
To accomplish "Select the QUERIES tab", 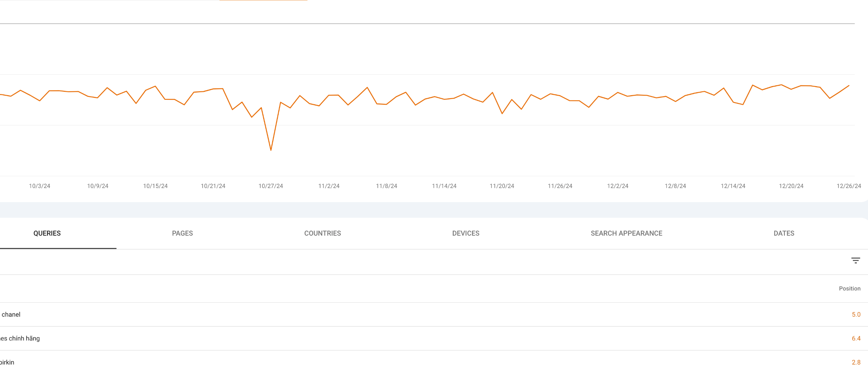I will [x=47, y=233].
